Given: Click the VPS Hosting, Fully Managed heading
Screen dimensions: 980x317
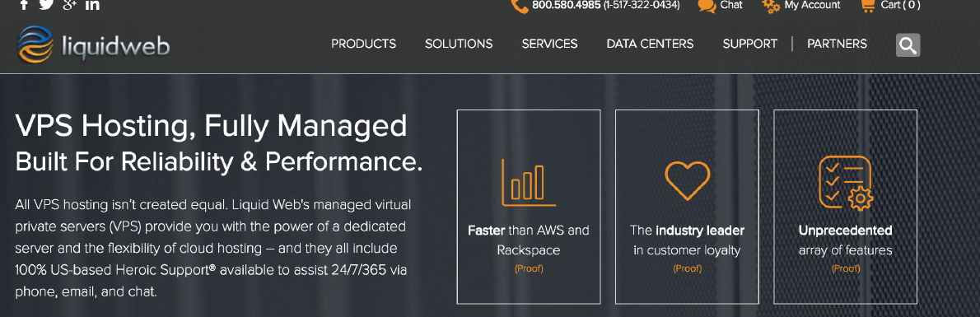Looking at the screenshot, I should (212, 127).
